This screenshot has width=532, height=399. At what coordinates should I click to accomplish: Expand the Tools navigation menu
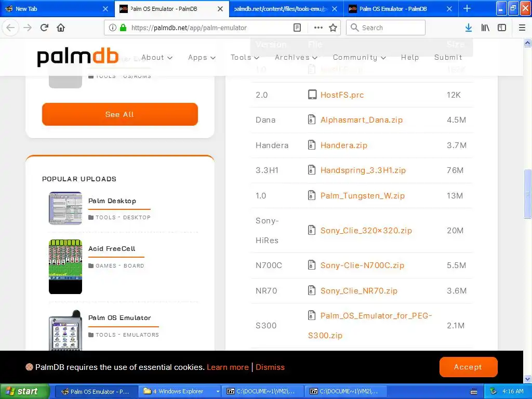(245, 57)
